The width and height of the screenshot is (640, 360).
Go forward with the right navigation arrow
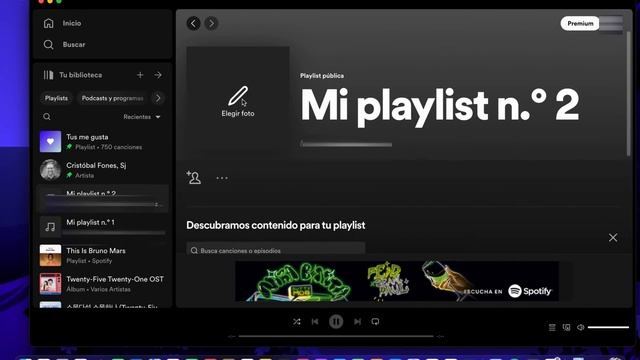(x=211, y=23)
